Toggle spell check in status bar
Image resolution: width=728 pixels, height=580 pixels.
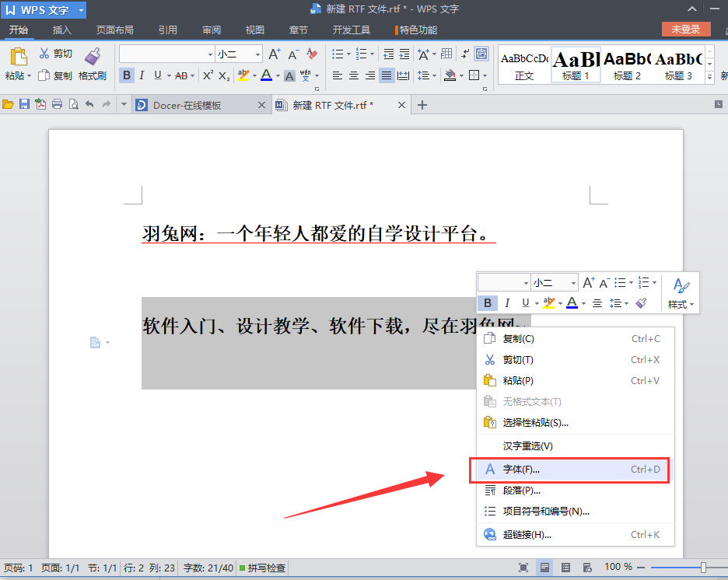click(262, 568)
